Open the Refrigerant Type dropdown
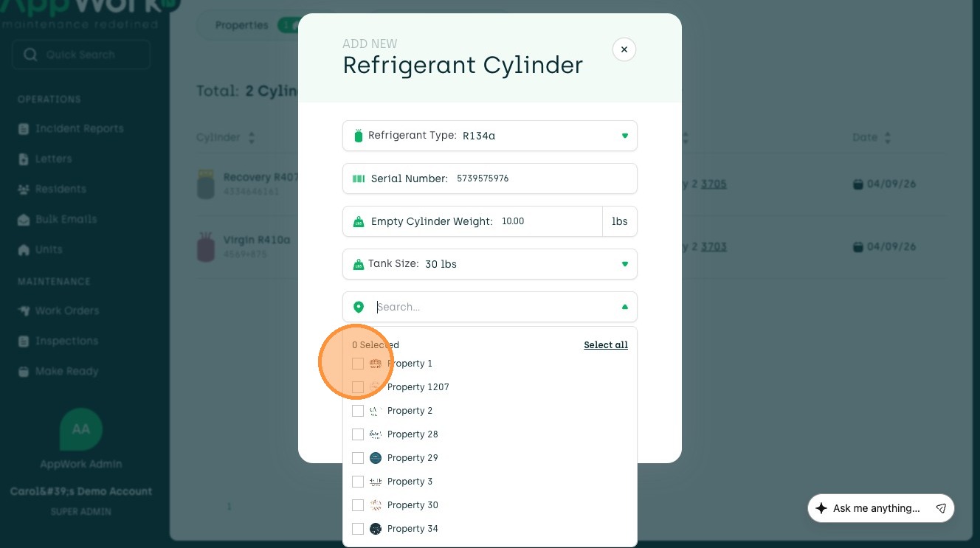 pyautogui.click(x=624, y=136)
